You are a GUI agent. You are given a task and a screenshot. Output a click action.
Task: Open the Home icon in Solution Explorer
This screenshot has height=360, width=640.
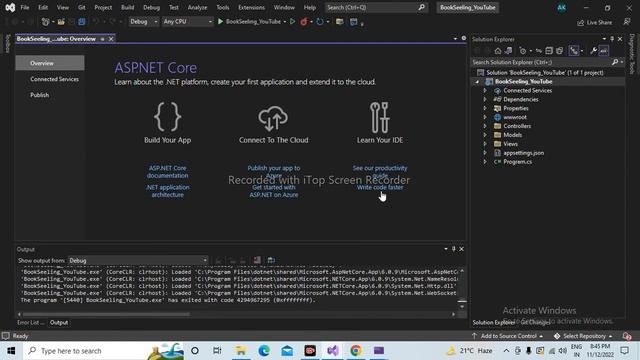(x=498, y=51)
